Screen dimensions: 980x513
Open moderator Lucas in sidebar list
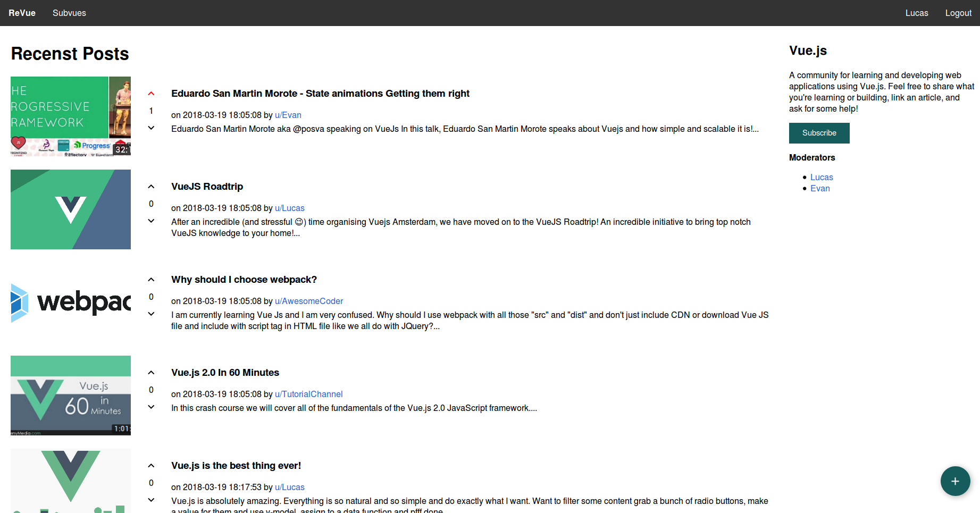pos(822,177)
